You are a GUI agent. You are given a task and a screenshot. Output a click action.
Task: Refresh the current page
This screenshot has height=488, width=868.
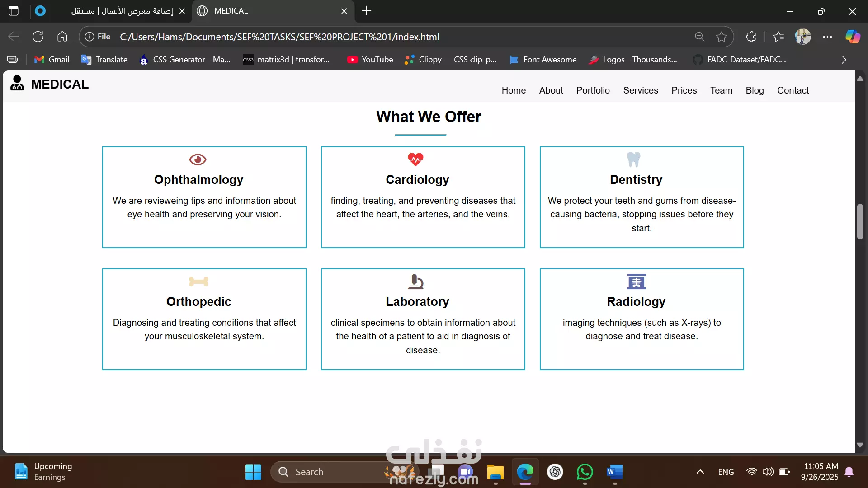[38, 37]
